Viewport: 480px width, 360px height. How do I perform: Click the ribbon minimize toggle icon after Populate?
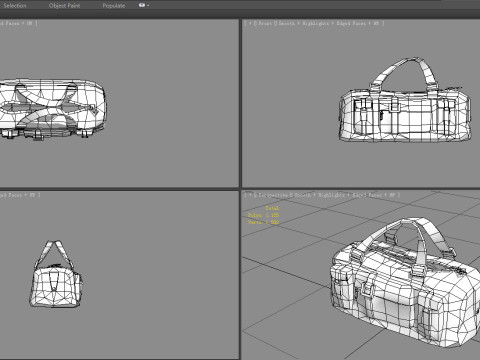click(143, 5)
